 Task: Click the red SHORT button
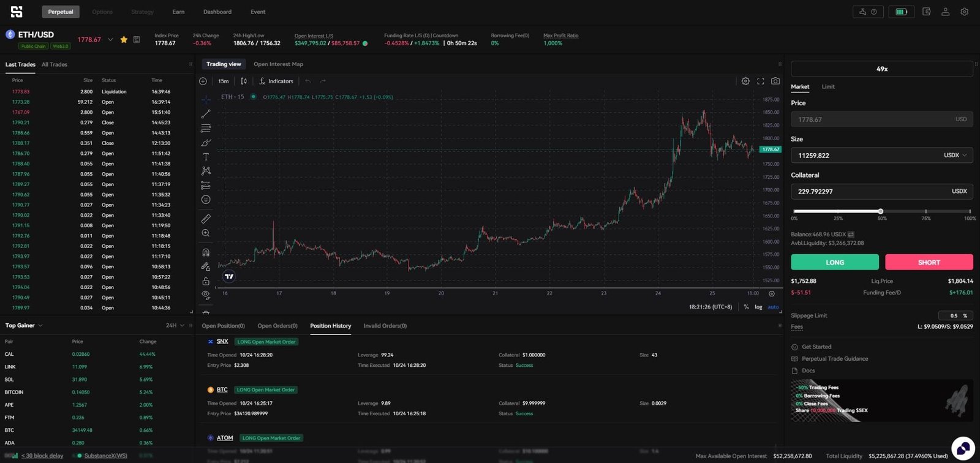[x=929, y=262]
